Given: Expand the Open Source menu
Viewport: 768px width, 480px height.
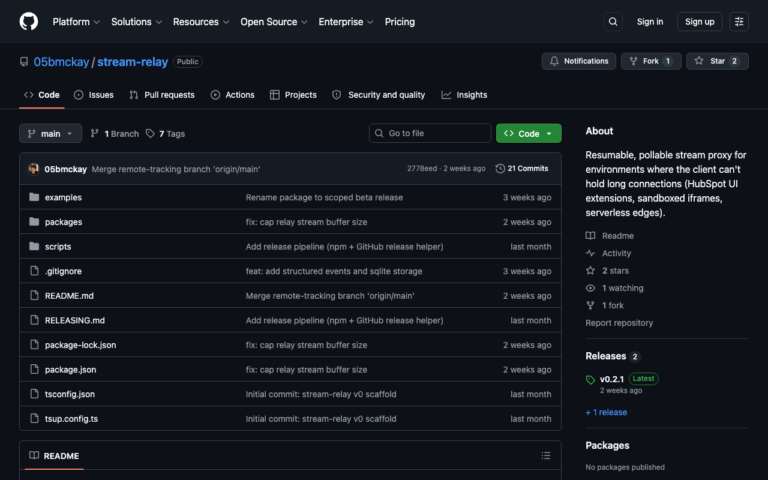Looking at the screenshot, I should point(273,22).
